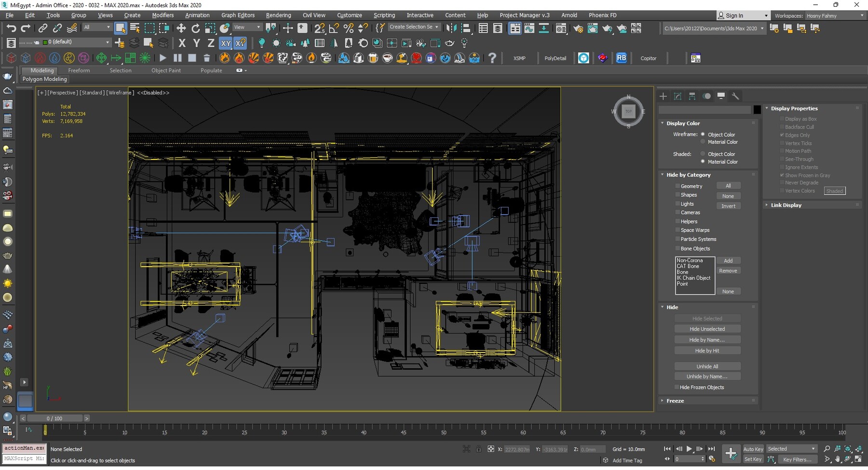868x470 pixels.
Task: Select the Select and Move tool
Action: tap(181, 27)
